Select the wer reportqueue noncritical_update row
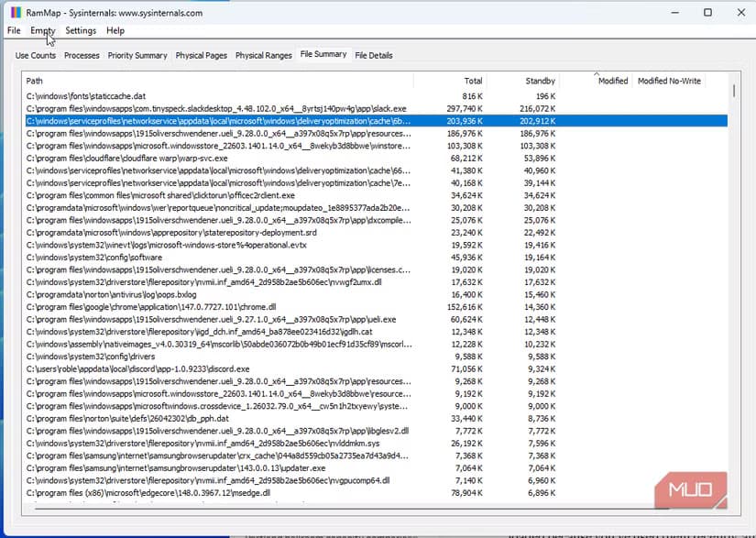Viewport: 756px width, 538px height. click(x=376, y=208)
